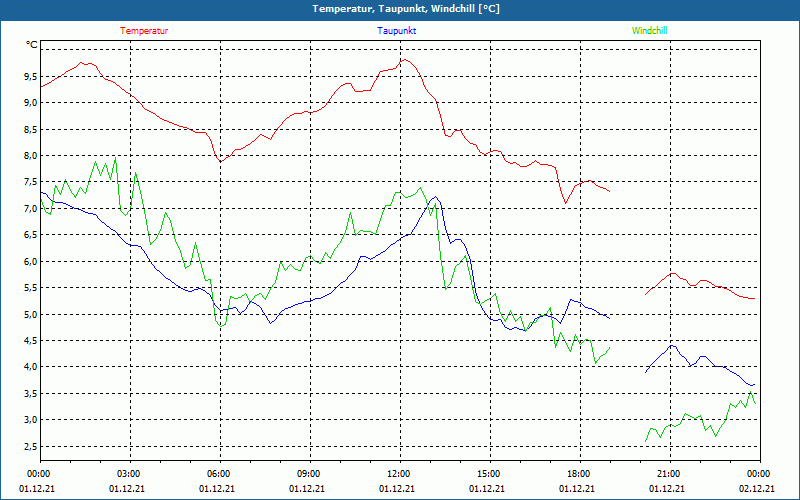This screenshot has width=800, height=500.
Task: Click the 09:00 time axis label
Action: click(x=310, y=474)
